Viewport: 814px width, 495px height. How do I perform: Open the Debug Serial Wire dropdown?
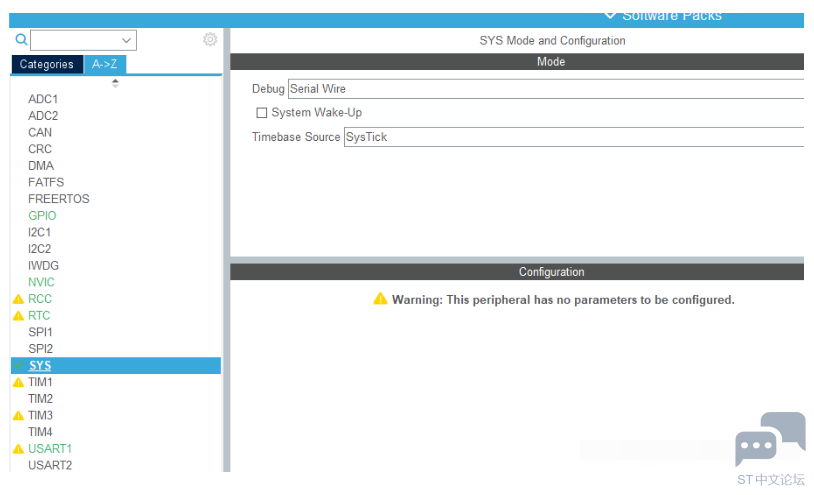coord(545,89)
